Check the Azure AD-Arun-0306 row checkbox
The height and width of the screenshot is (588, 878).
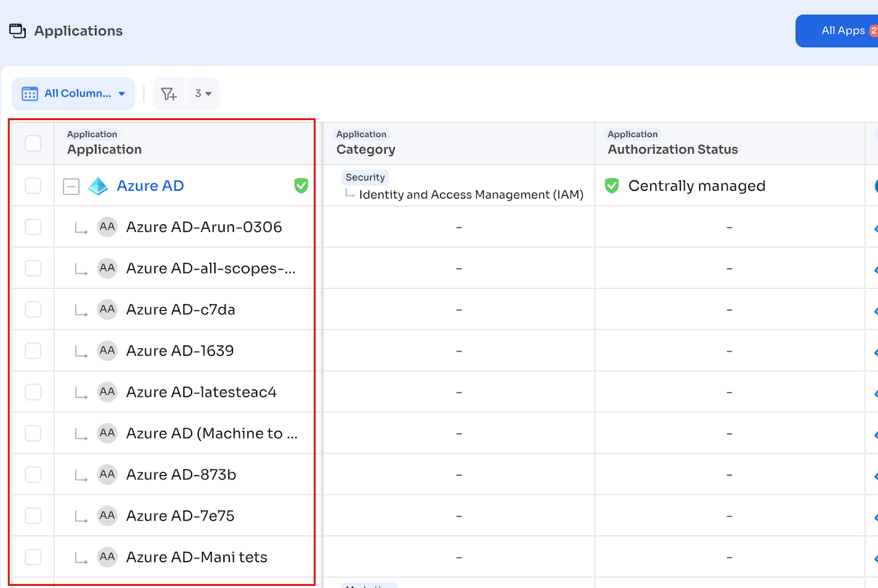click(x=33, y=227)
